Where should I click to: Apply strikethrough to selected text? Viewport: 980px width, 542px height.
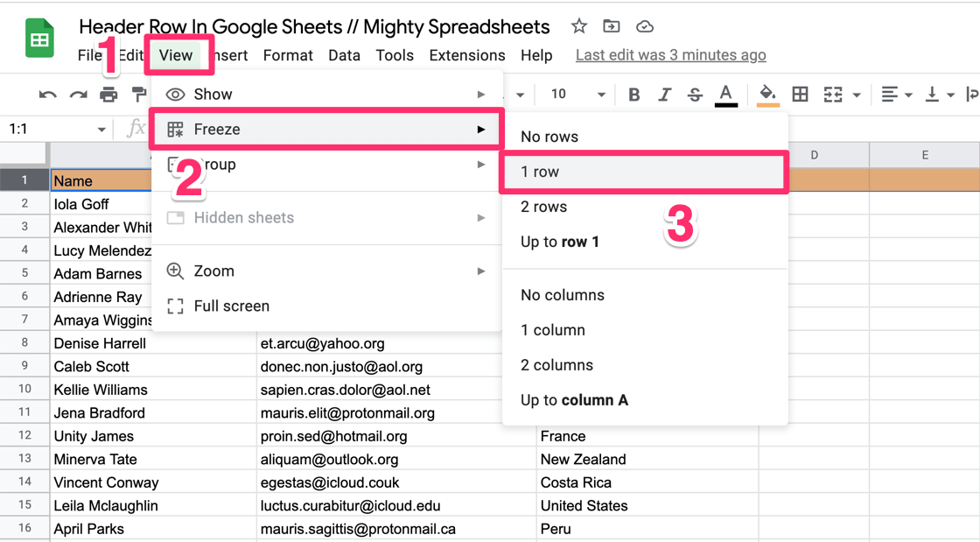[x=695, y=94]
